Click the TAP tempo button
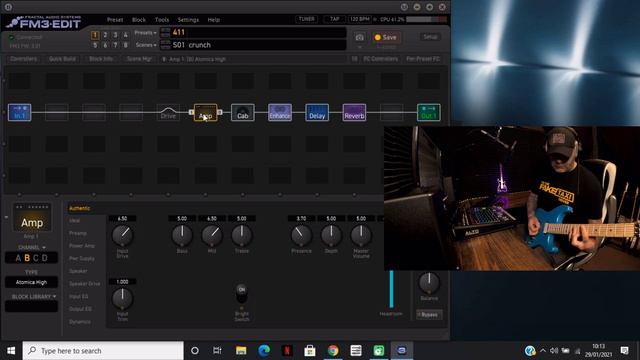 [335, 19]
